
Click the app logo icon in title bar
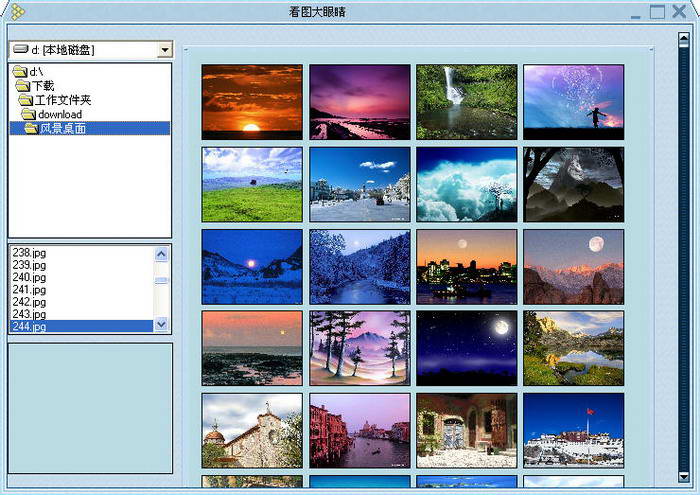point(17,12)
